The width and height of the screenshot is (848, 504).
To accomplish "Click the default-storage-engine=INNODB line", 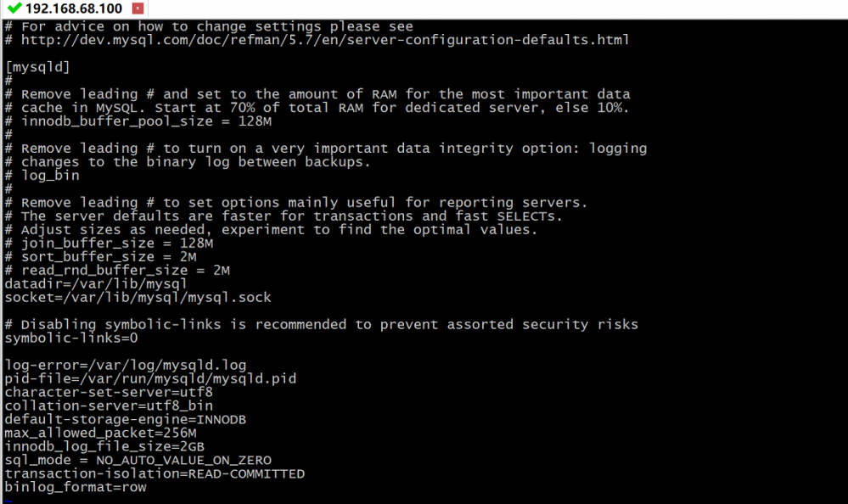I will click(126, 420).
